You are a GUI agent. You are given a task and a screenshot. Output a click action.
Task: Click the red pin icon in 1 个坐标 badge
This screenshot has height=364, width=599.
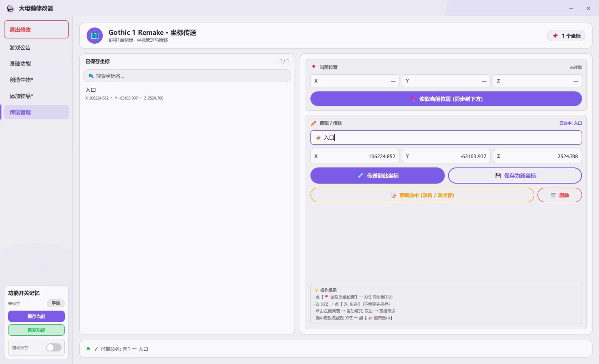point(555,36)
